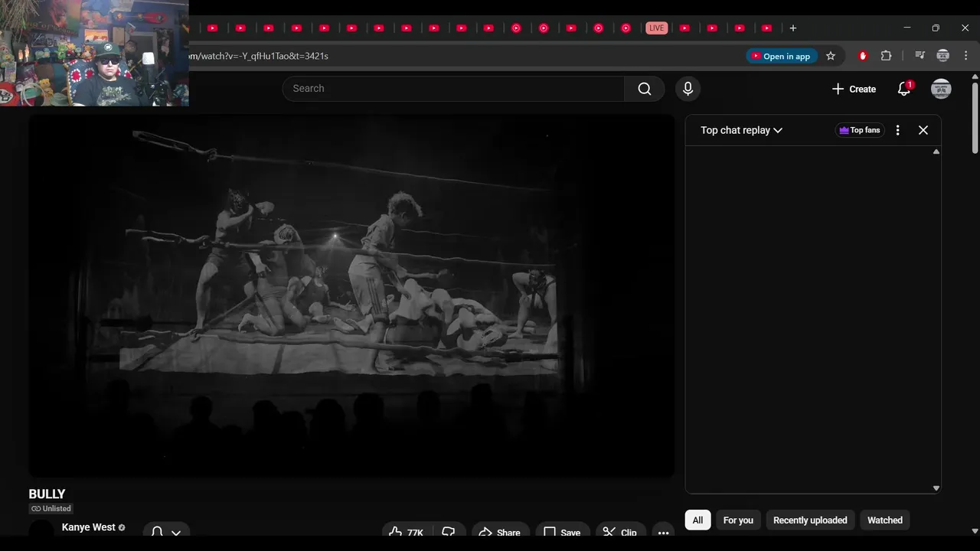
Task: Dislike the BULLY video
Action: click(x=449, y=532)
